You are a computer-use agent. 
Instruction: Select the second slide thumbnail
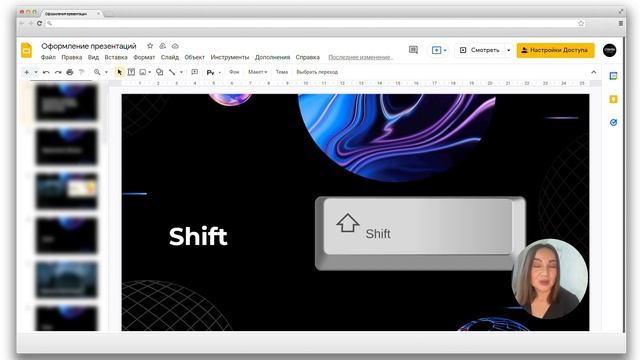tap(67, 147)
